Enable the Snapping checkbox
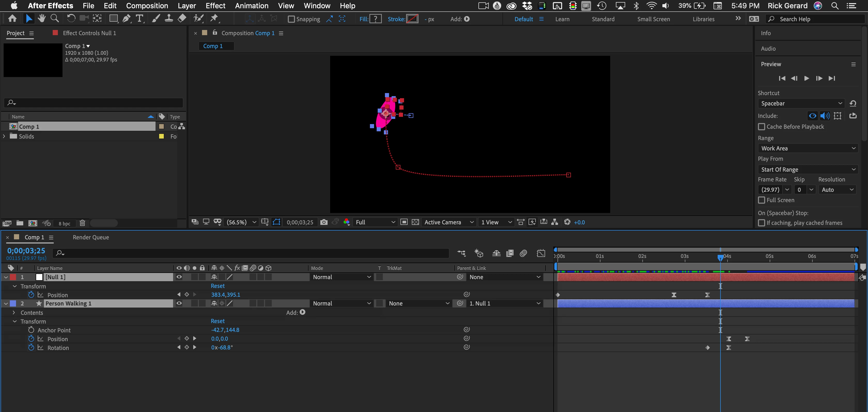This screenshot has height=412, width=868. [x=291, y=19]
